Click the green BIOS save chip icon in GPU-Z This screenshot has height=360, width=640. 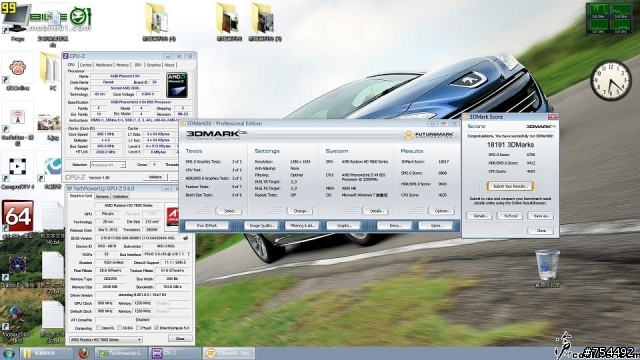(x=186, y=238)
